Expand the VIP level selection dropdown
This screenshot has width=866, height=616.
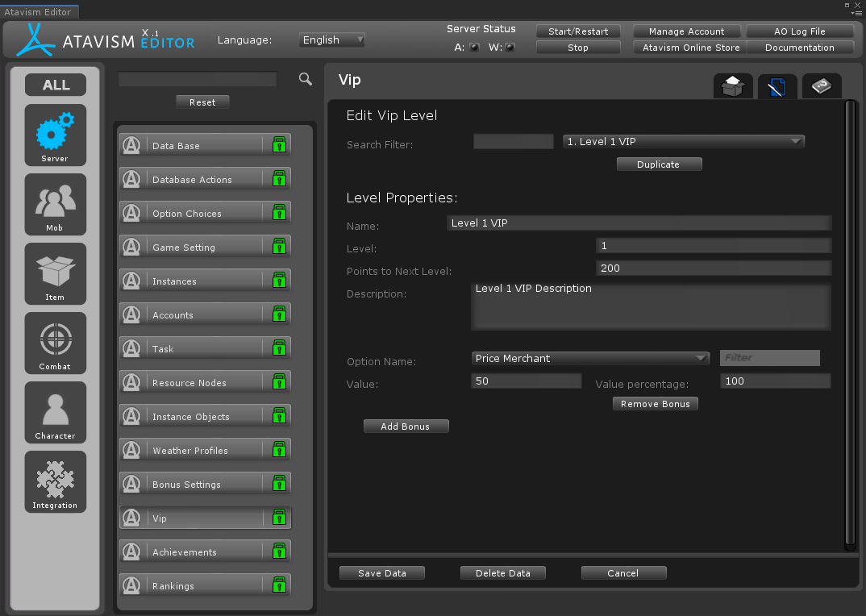pyautogui.click(x=683, y=142)
